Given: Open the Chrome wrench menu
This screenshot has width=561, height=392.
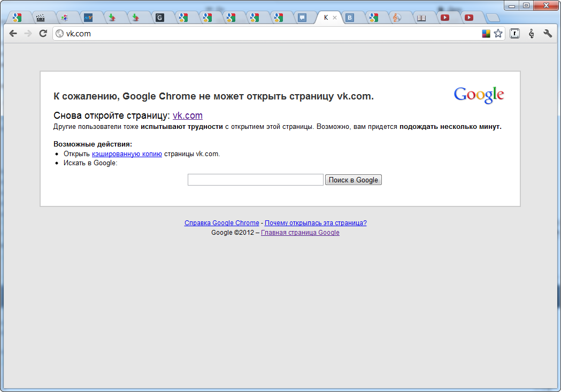Looking at the screenshot, I should [548, 34].
